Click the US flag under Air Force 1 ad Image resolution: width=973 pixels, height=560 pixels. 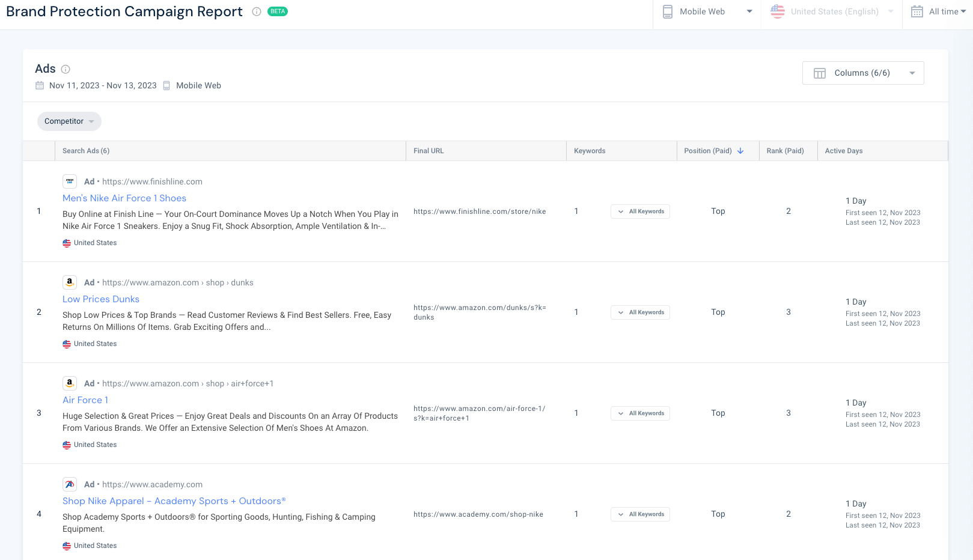[67, 445]
